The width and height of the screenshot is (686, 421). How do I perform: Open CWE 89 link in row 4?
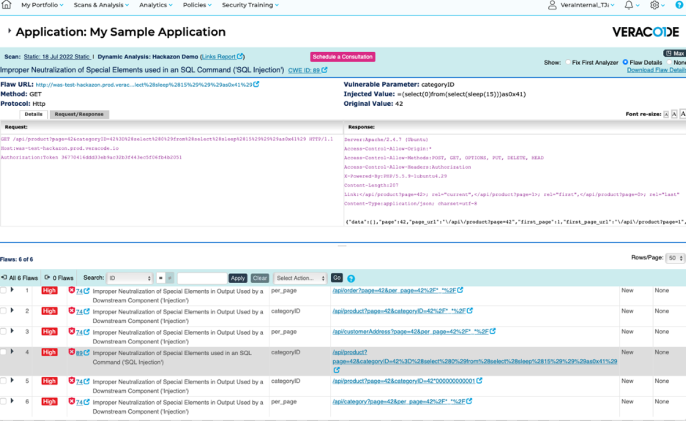pyautogui.click(x=79, y=353)
